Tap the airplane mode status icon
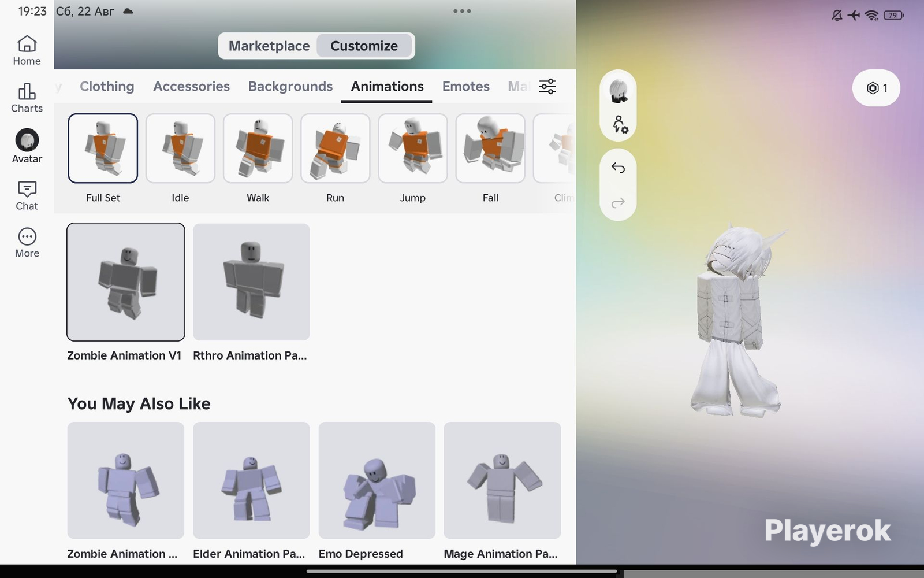This screenshot has height=578, width=924. coord(854,16)
